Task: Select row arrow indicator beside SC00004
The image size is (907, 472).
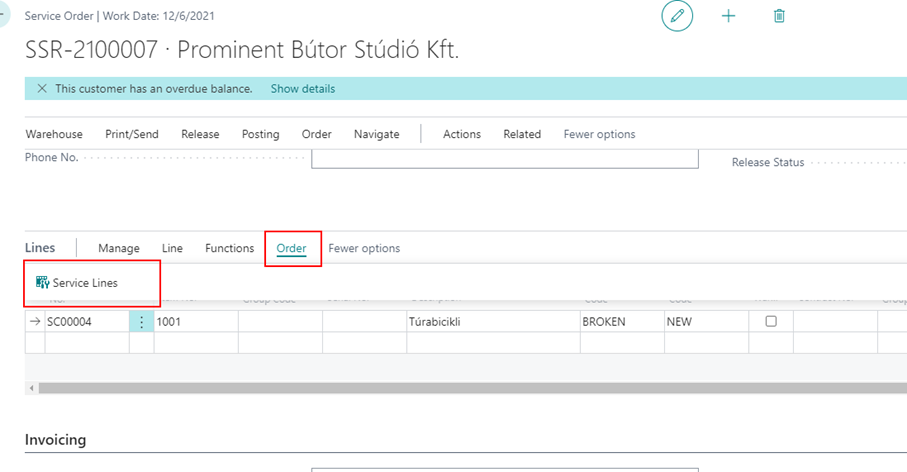Action: 35,322
